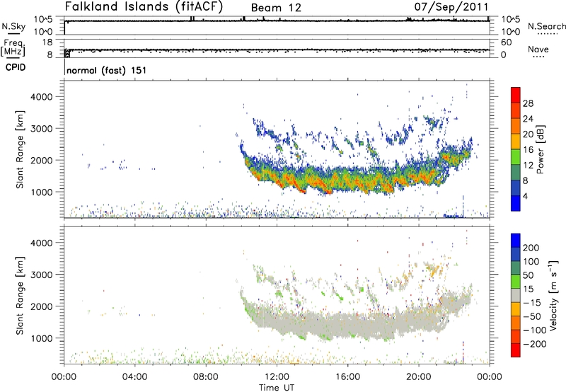Viewport: 566px width, 392px height.
Task: Click the grey -15 to 15 velocity swatch
Action: 516,295
